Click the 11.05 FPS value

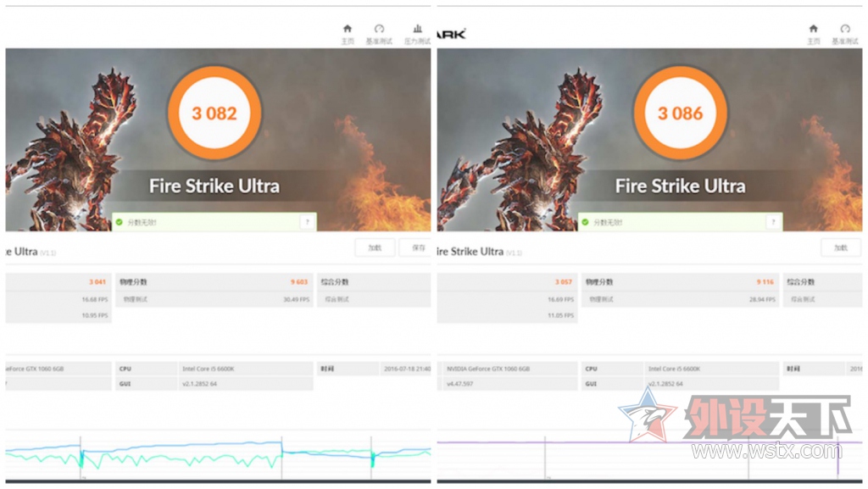coord(561,315)
